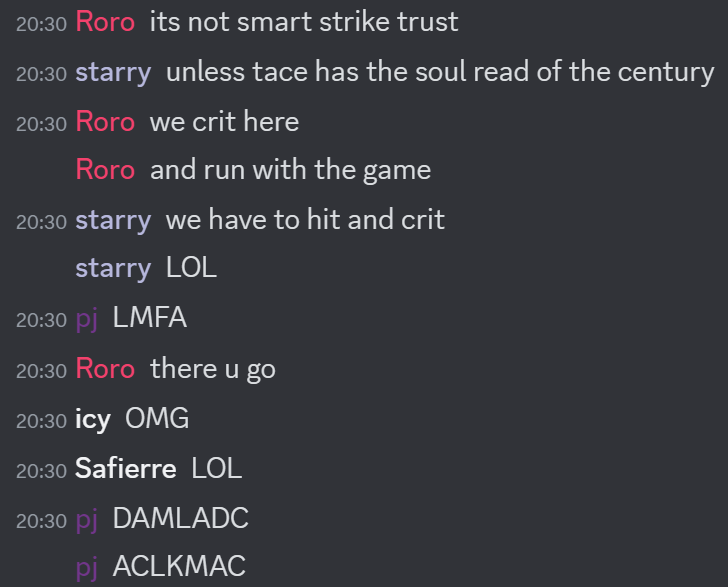728x587 pixels.
Task: Click Roro username on smart strike message
Action: click(105, 22)
